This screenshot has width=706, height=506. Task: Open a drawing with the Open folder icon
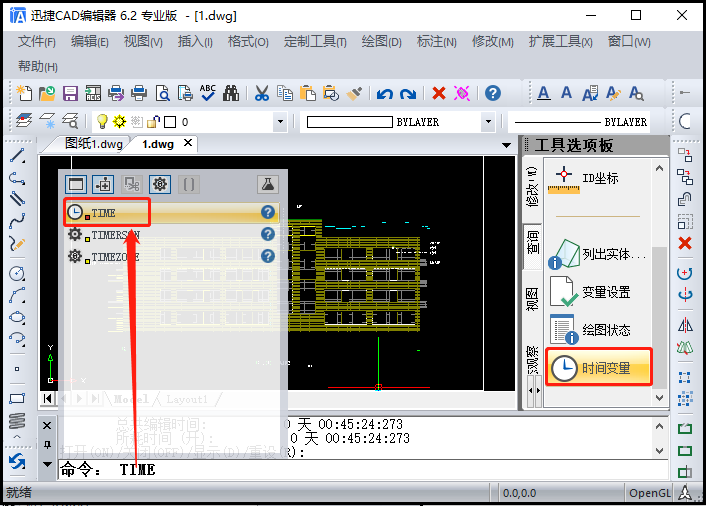[47, 93]
